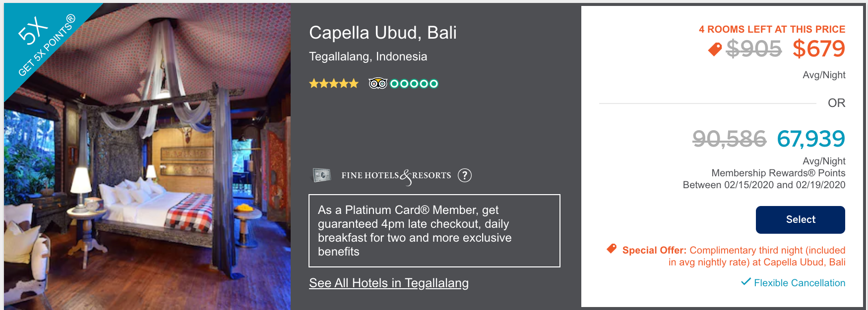The image size is (868, 310).
Task: Click the Platinum Card icon
Action: point(322,175)
